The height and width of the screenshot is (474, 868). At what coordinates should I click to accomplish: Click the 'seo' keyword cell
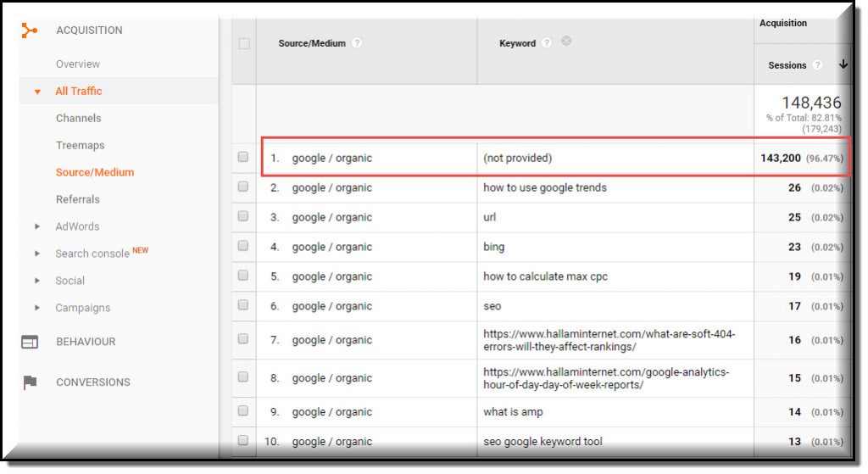click(x=492, y=306)
